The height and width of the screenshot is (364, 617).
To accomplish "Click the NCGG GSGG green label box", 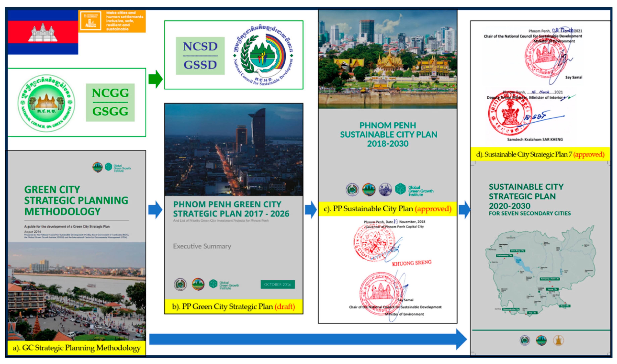I will 110,103.
